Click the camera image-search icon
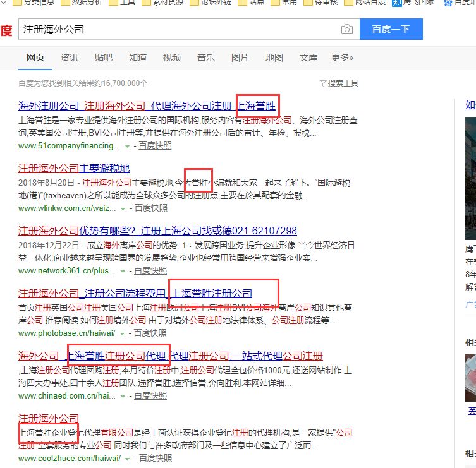Image resolution: width=476 pixels, height=468 pixels. (x=346, y=30)
